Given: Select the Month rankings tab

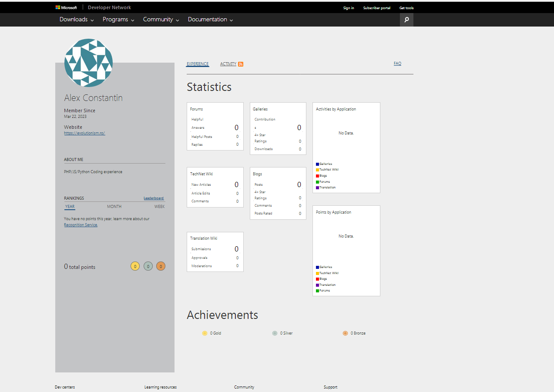Looking at the screenshot, I should 114,207.
